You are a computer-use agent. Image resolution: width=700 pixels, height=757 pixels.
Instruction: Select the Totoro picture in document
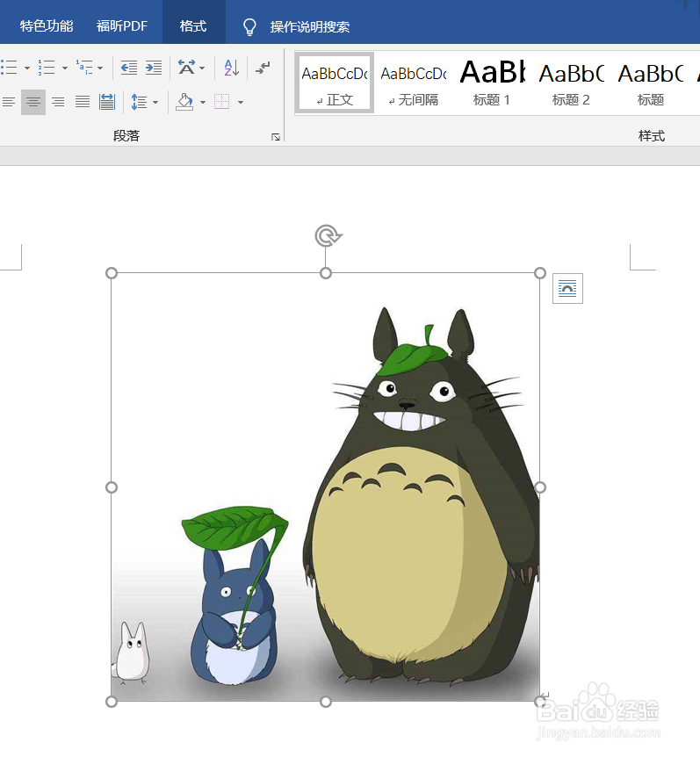(326, 487)
